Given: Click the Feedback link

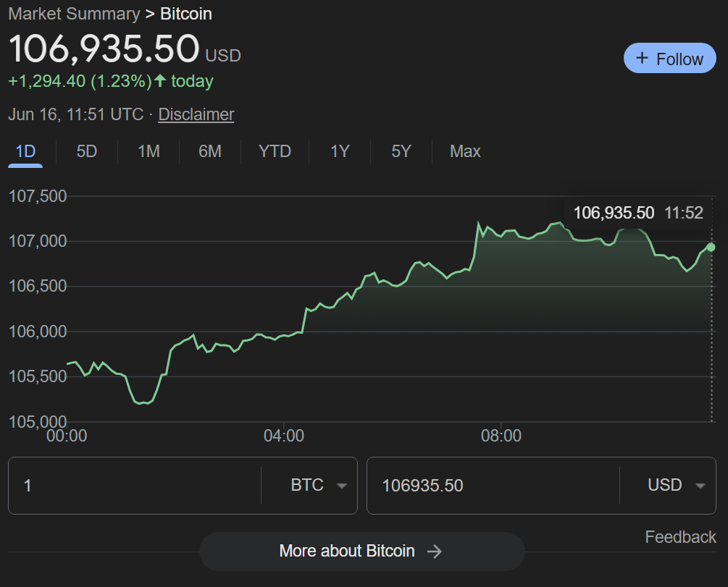Looking at the screenshot, I should point(680,537).
